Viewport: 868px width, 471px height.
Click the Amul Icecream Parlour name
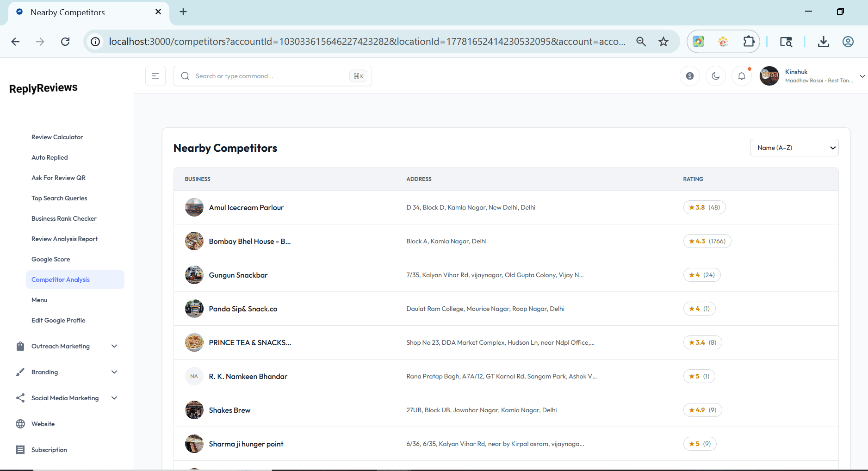coord(246,207)
